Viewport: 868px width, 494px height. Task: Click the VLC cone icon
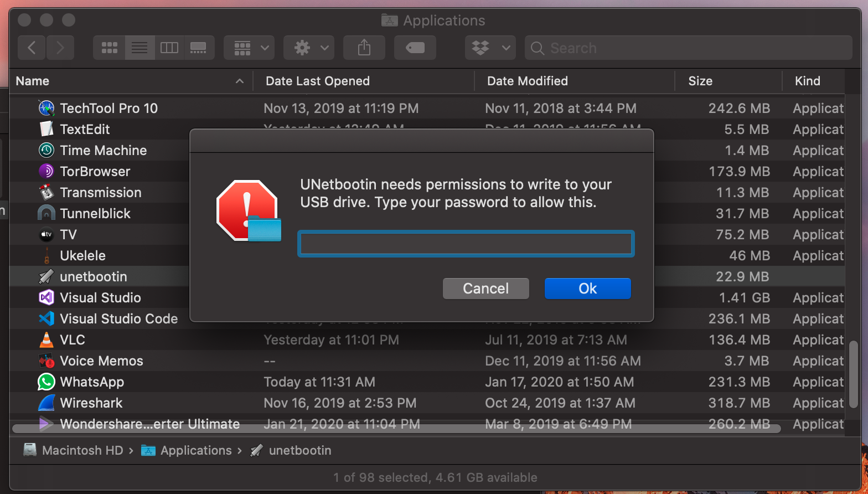coord(46,339)
